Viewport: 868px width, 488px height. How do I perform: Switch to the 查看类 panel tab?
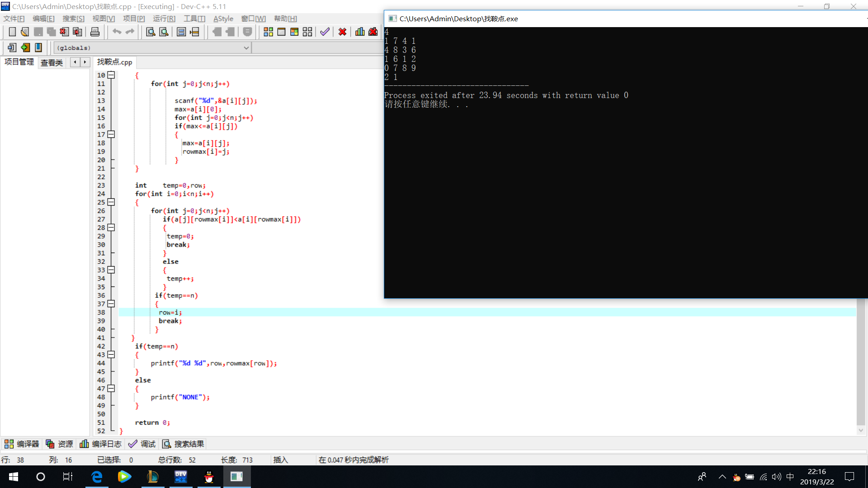click(52, 62)
